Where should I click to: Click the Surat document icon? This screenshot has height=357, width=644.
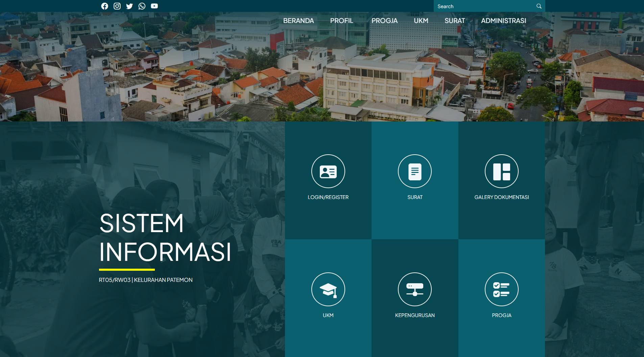pyautogui.click(x=415, y=171)
